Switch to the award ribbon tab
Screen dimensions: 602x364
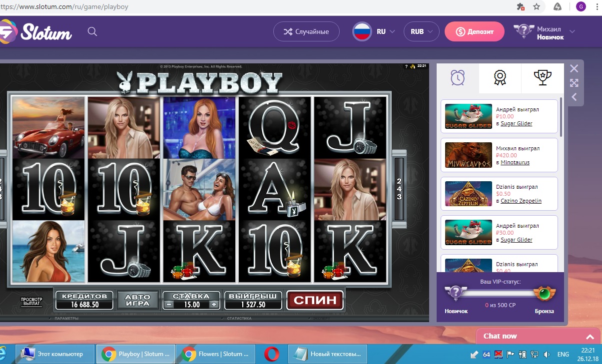click(x=500, y=78)
